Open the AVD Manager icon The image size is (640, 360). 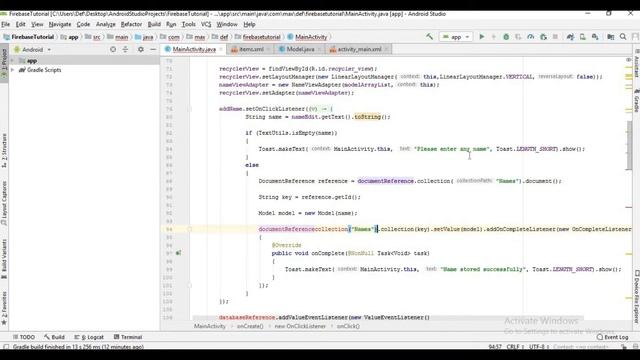click(582, 37)
